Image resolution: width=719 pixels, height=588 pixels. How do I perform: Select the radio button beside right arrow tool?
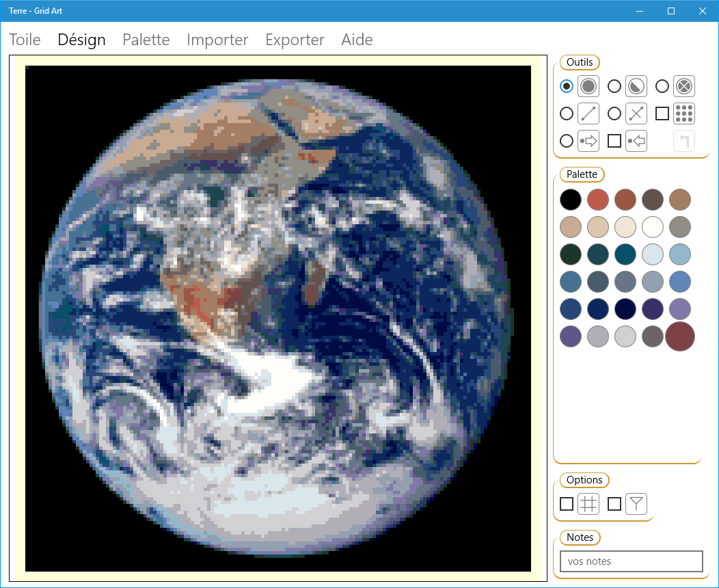point(567,141)
